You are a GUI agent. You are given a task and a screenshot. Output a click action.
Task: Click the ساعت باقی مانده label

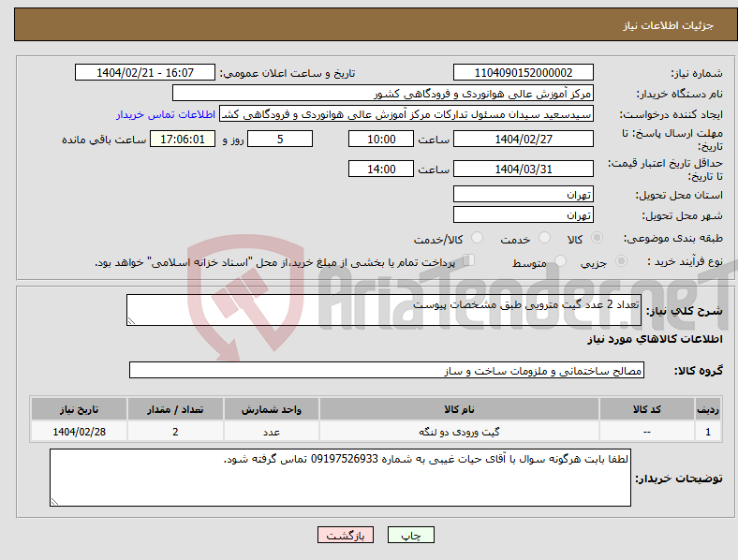[x=104, y=140]
